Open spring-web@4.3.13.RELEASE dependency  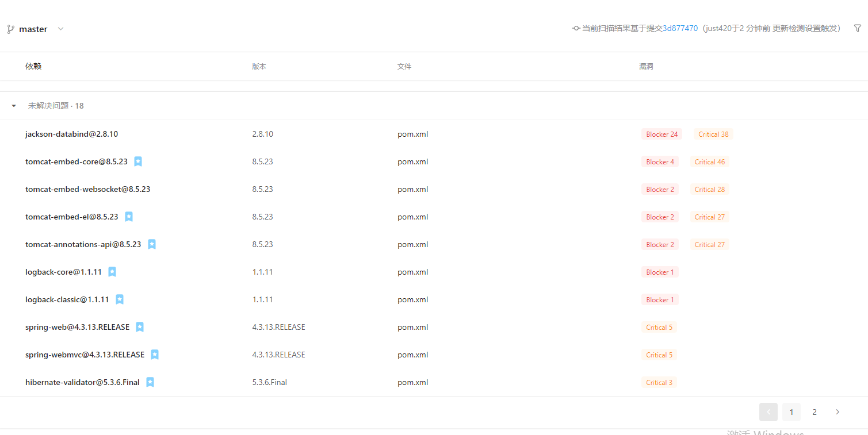(78, 327)
